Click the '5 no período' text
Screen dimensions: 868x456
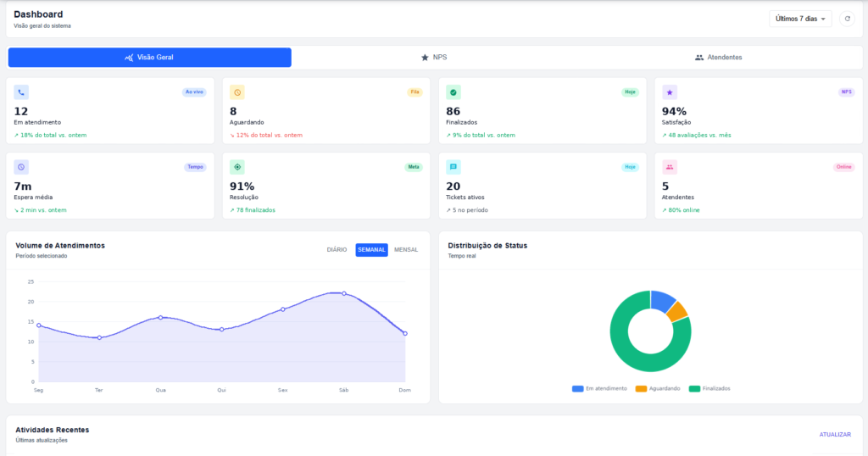[470, 209]
